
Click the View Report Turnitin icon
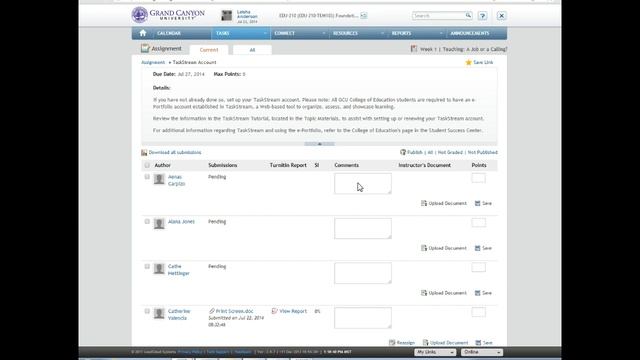click(275, 311)
